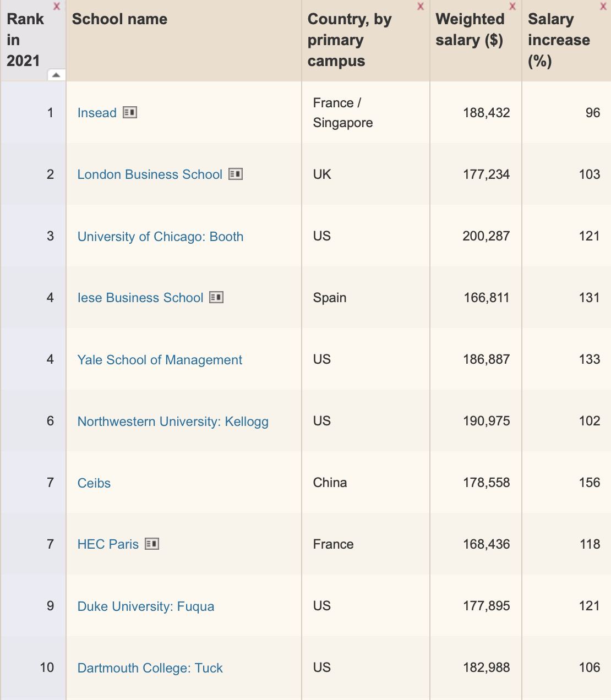Remove the Country by primary campus column

coord(421,6)
